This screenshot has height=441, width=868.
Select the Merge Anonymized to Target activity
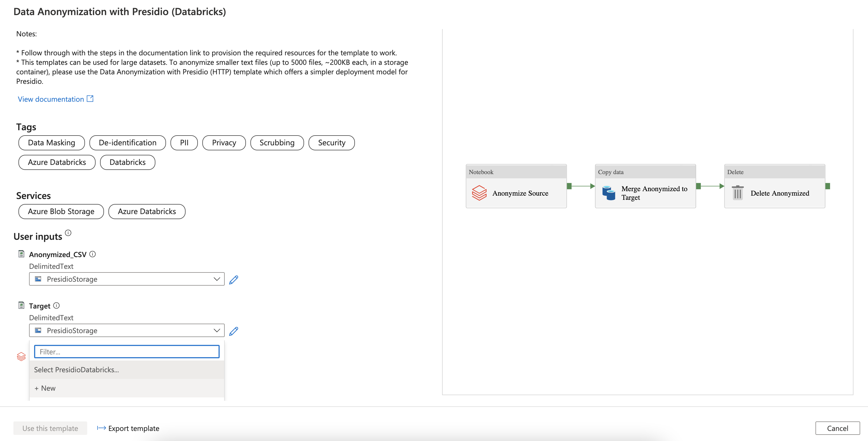tap(645, 186)
